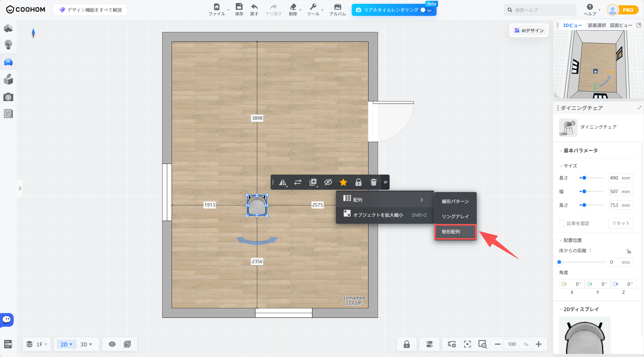Open the chat support bubble
644x357 pixels.
[x=7, y=320]
